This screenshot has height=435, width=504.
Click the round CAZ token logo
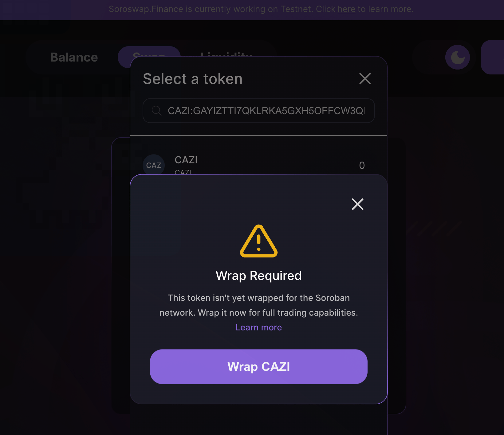tap(154, 165)
